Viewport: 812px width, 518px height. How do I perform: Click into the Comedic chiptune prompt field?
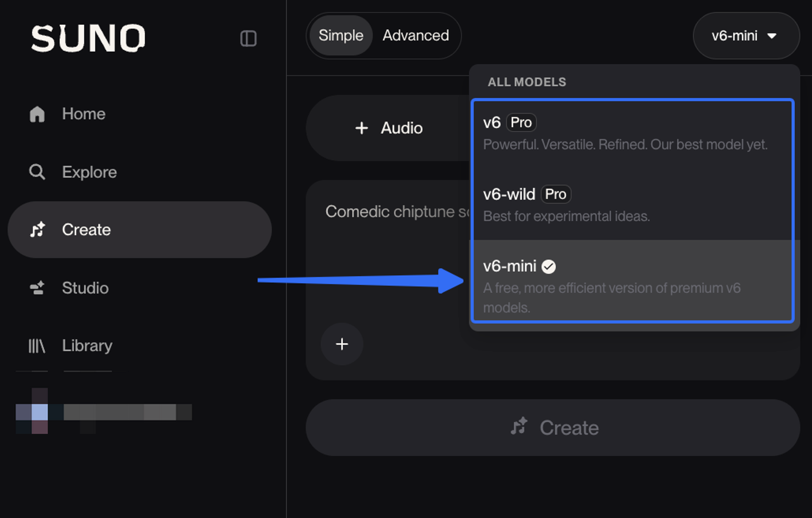[398, 212]
